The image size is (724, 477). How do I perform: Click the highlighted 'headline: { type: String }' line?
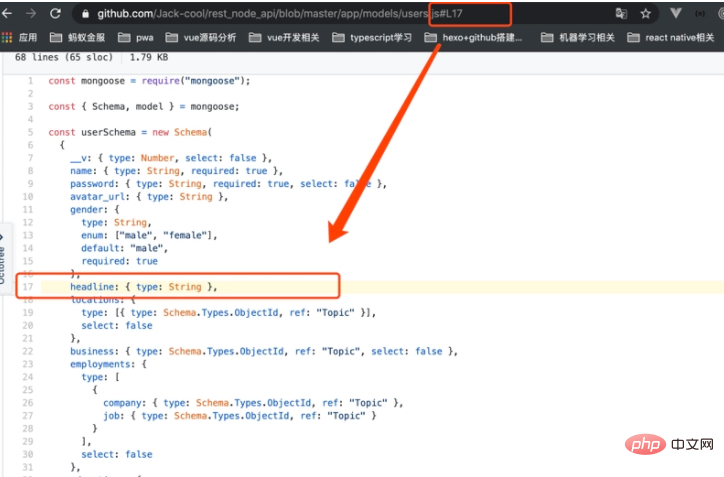pos(144,287)
